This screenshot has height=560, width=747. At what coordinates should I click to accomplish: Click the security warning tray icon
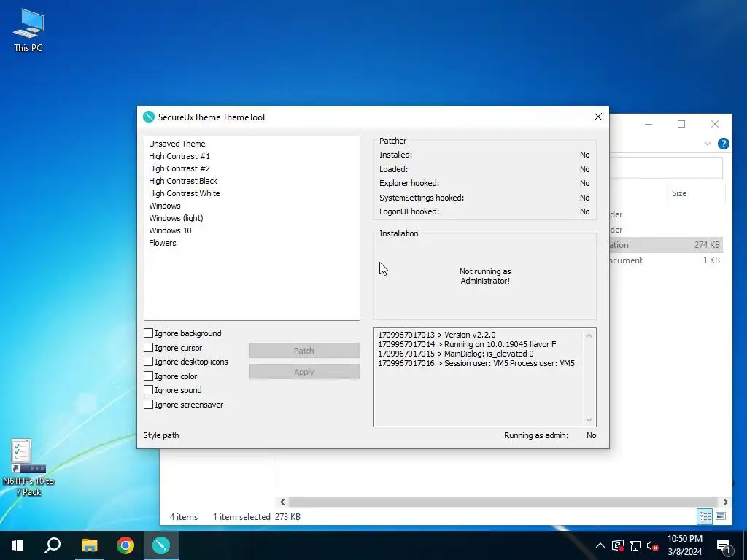click(618, 545)
